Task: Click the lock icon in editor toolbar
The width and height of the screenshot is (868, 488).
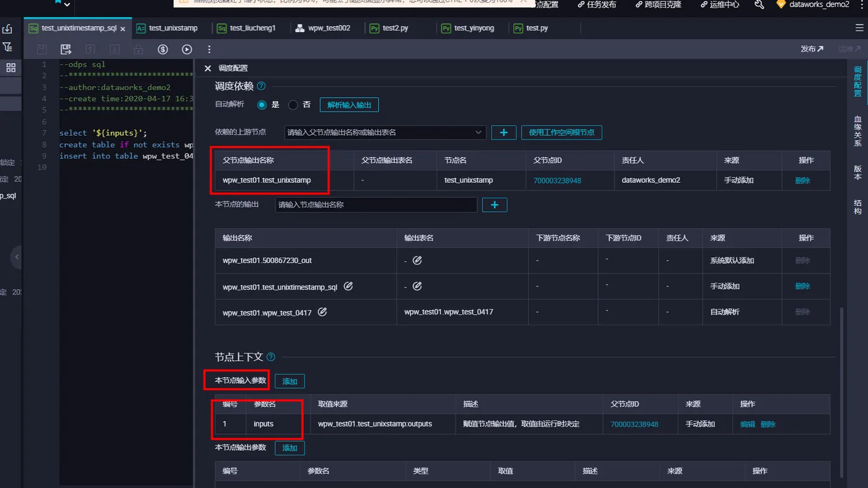Action: 138,49
